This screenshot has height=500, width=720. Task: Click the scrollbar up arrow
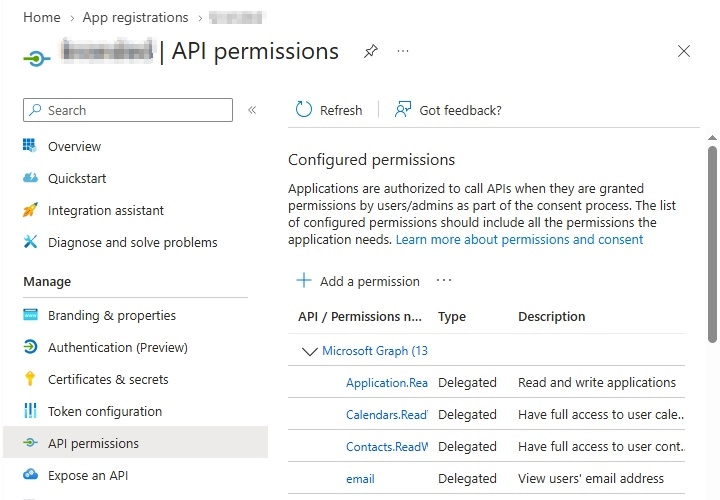point(712,138)
